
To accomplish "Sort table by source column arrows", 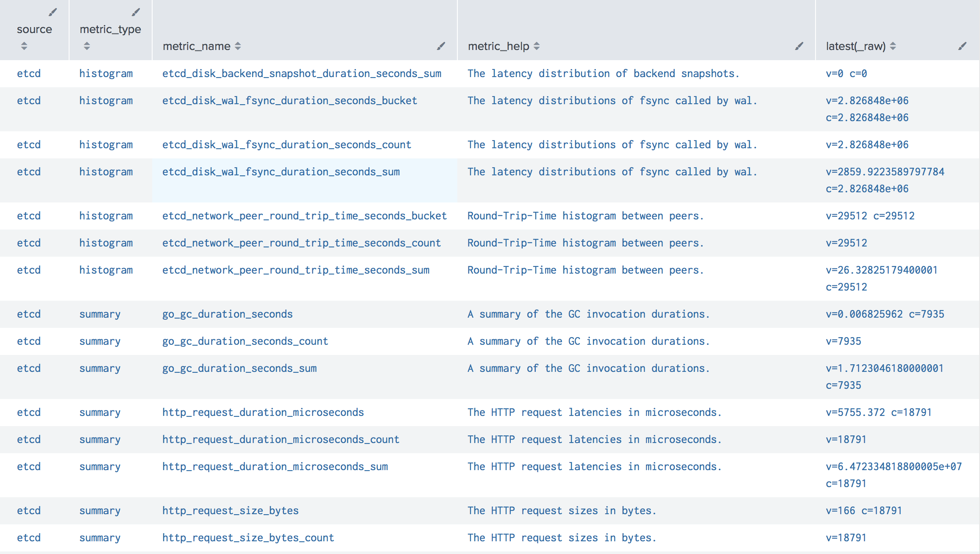I will [x=24, y=46].
